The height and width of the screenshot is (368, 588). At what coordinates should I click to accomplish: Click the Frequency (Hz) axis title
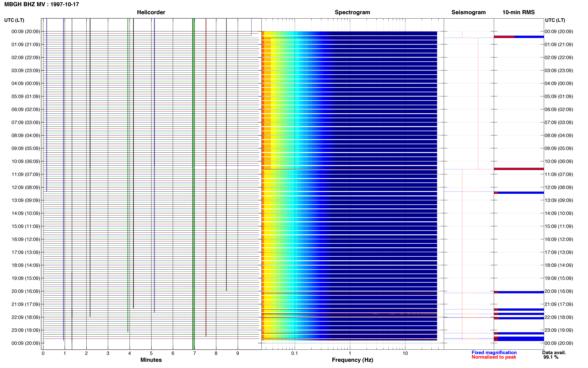pyautogui.click(x=352, y=360)
